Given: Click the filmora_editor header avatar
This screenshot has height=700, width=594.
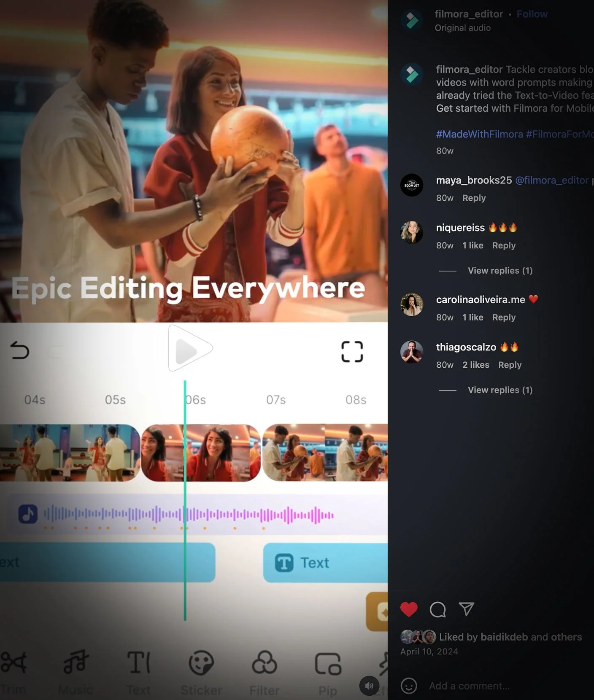Looking at the screenshot, I should pyautogui.click(x=412, y=20).
